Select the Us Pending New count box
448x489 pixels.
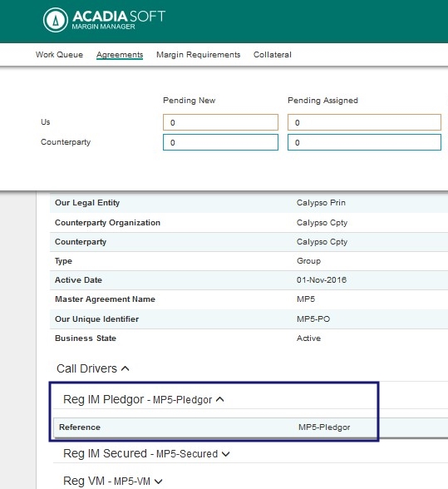tap(220, 122)
